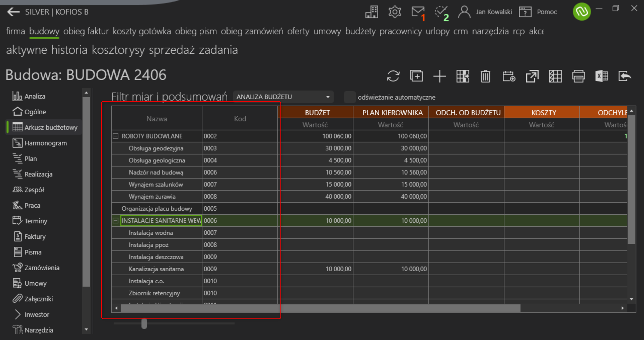
Task: Collapse the ROBOTY BUDOWLANE group
Action: pyautogui.click(x=115, y=136)
